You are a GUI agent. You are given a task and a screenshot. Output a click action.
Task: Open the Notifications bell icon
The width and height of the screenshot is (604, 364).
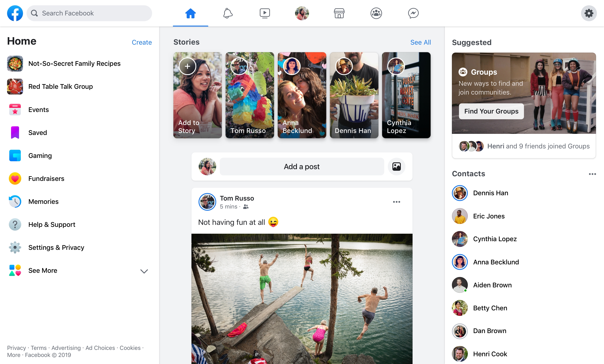click(227, 13)
